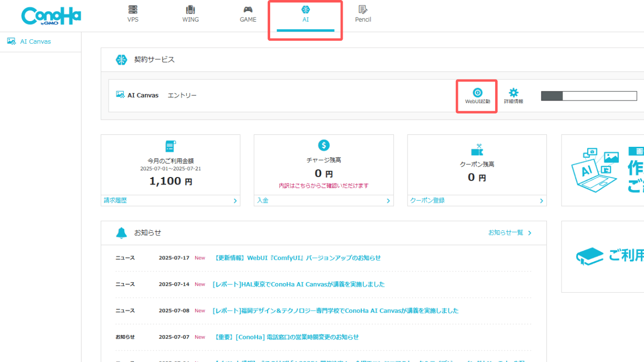This screenshot has width=644, height=362.
Task: Click the お知らせ bell icon
Action: [x=122, y=233]
